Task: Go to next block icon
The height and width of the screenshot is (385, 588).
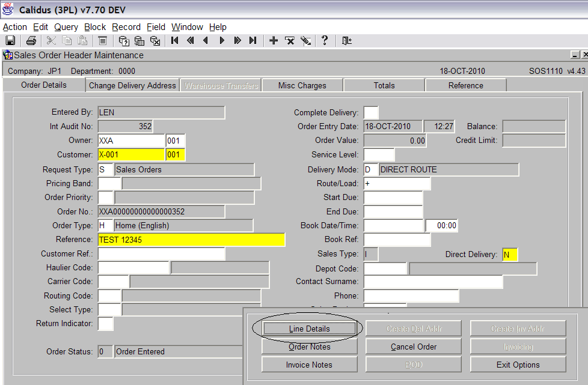Action: [237, 40]
